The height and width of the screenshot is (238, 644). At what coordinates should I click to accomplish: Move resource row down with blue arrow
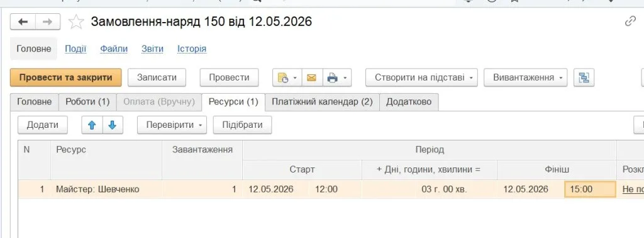pos(113,125)
